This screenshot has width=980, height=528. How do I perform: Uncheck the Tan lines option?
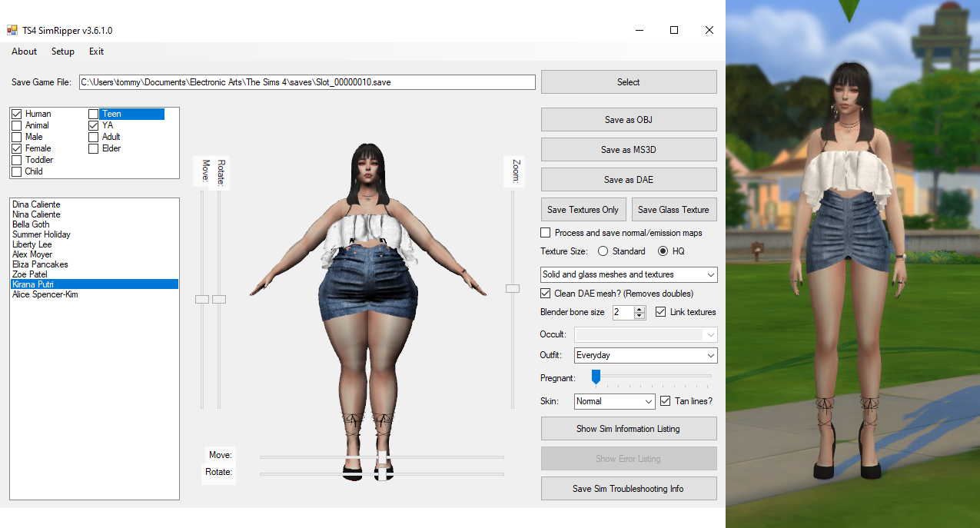point(664,400)
